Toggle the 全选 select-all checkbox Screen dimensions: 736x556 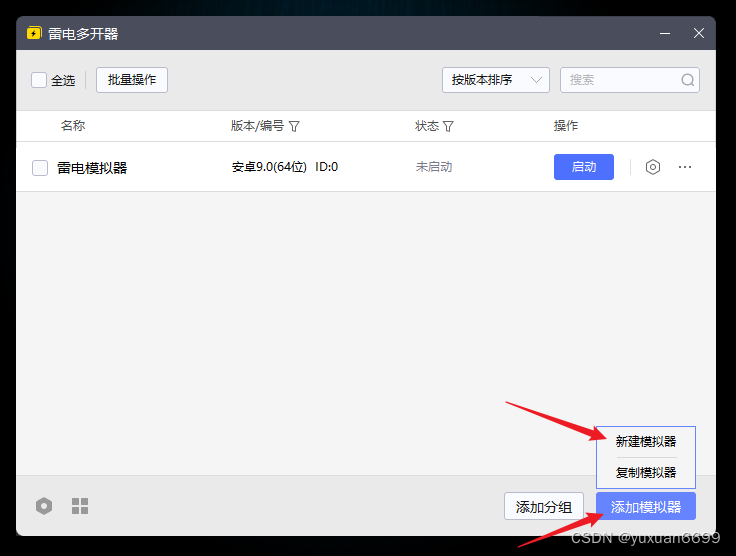(x=39, y=80)
